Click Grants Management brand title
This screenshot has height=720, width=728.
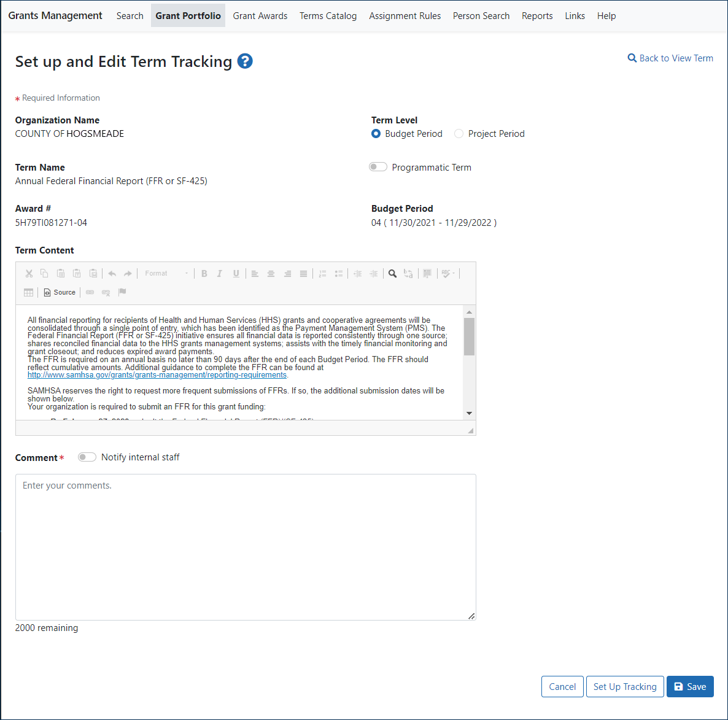[x=55, y=16]
